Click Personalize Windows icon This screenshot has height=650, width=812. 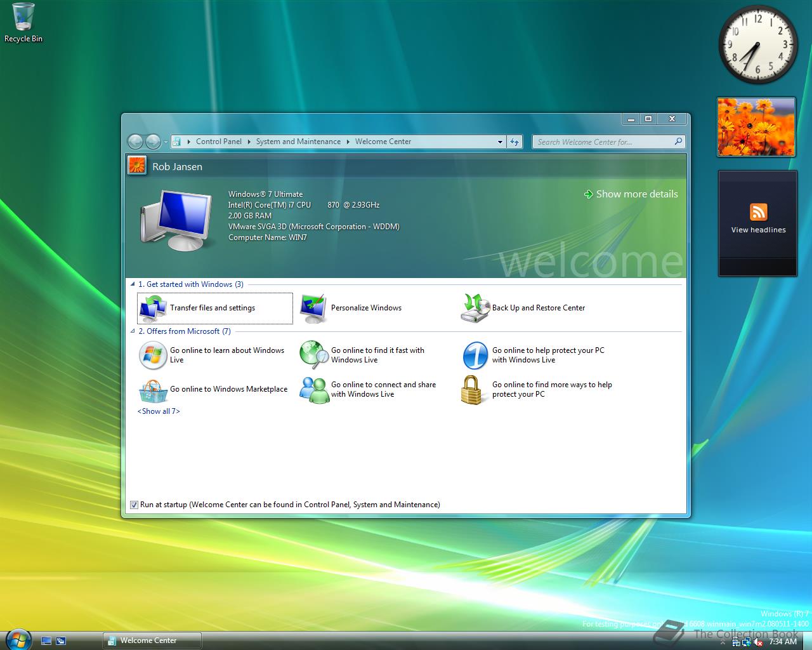[x=313, y=308]
